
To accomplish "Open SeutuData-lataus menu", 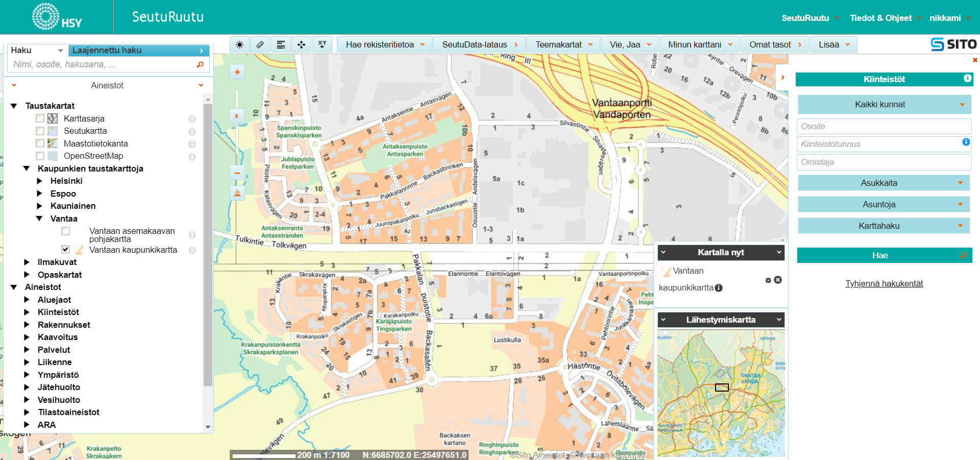I will [480, 44].
